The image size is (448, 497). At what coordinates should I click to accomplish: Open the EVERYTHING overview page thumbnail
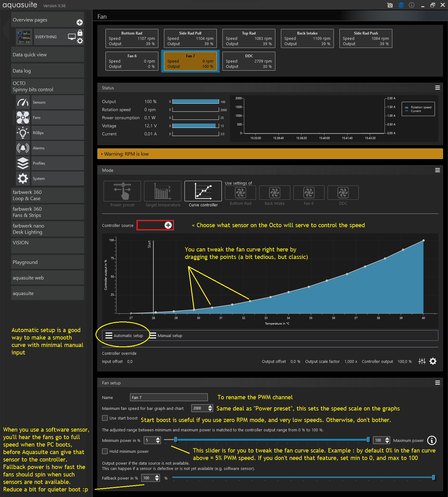pos(24,37)
